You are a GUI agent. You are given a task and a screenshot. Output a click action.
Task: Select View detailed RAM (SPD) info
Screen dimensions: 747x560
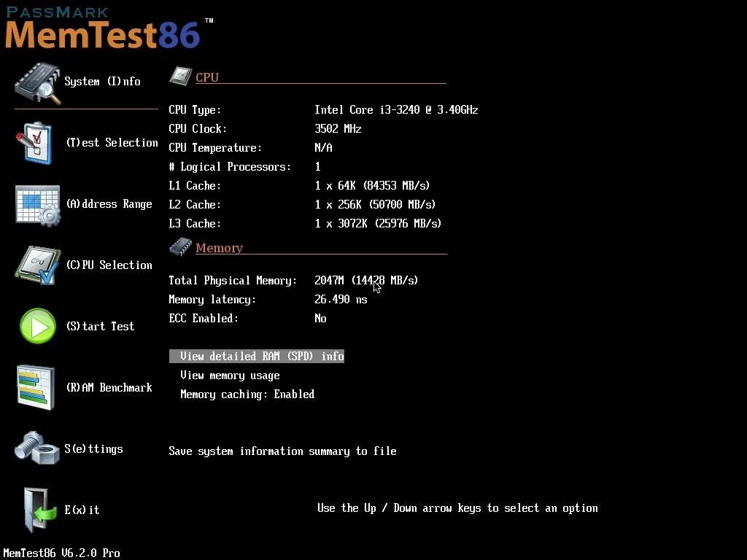257,356
